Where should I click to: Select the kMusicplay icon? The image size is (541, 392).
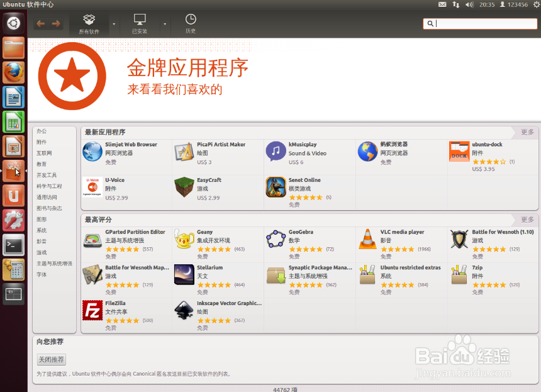pos(277,151)
